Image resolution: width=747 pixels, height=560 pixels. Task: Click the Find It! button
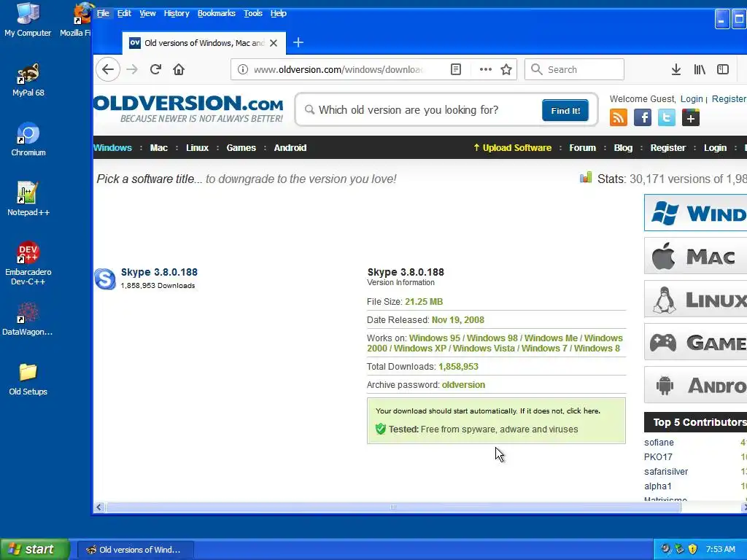(565, 111)
